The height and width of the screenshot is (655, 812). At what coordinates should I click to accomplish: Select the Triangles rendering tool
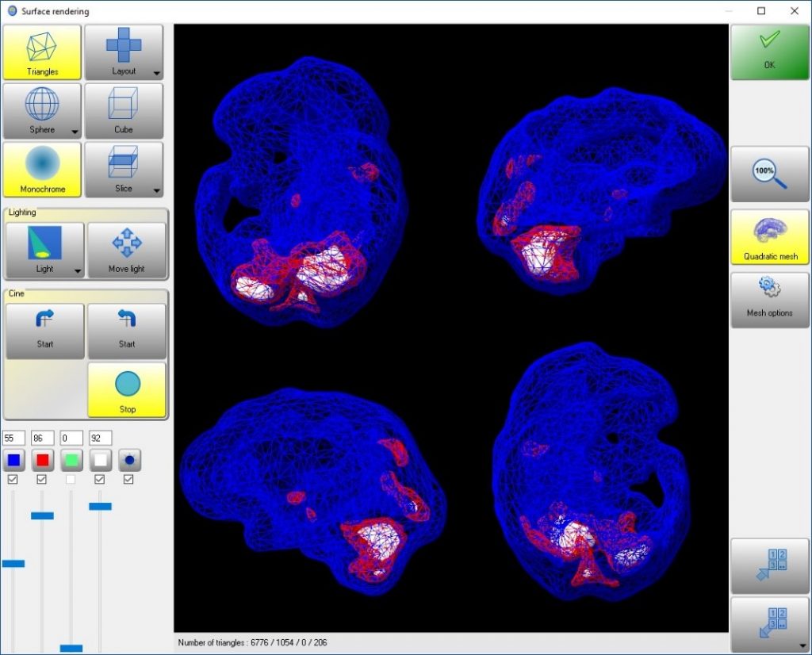click(42, 51)
